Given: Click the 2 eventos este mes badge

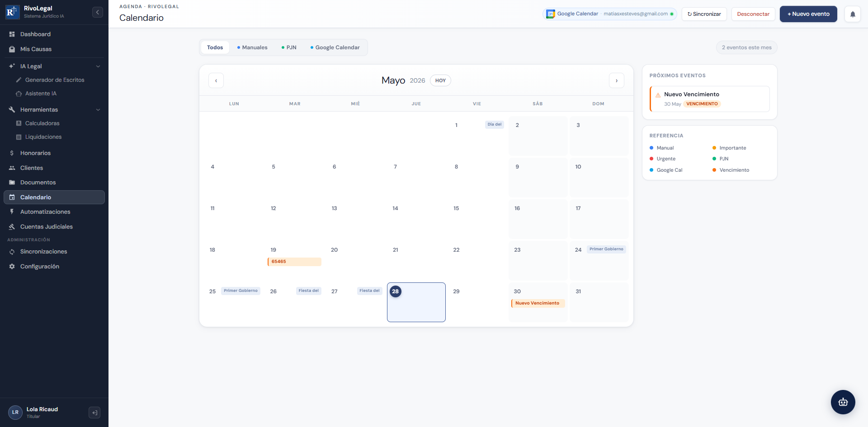Looking at the screenshot, I should pyautogui.click(x=747, y=47).
